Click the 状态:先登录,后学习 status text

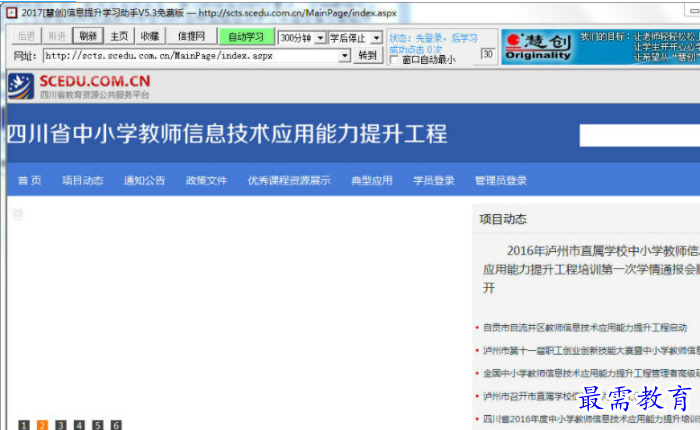[x=433, y=38]
